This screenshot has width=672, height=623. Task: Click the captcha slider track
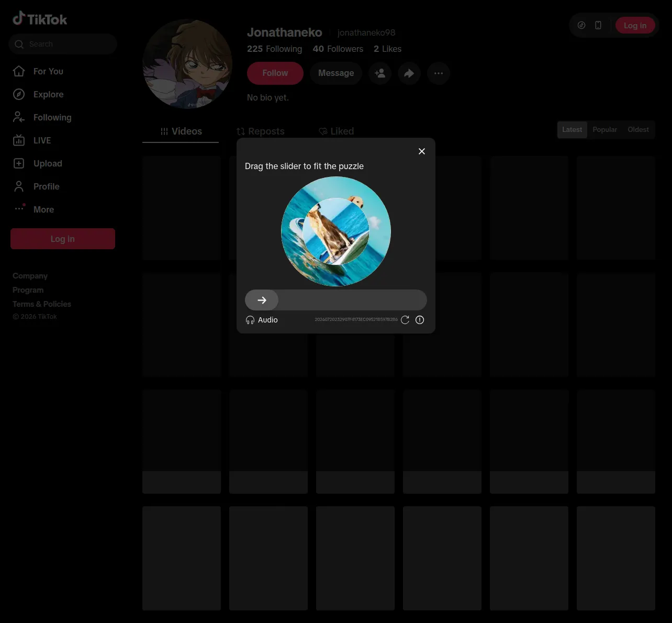click(336, 300)
